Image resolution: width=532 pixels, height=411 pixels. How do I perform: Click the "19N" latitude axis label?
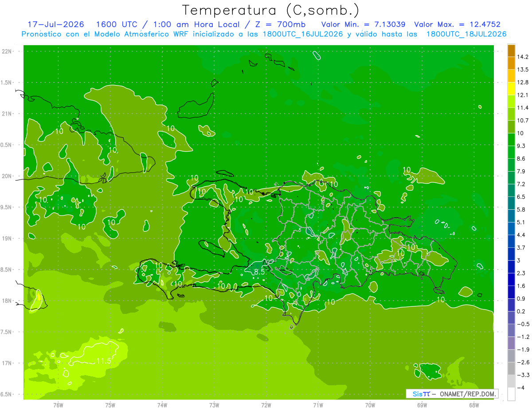(x=7, y=239)
